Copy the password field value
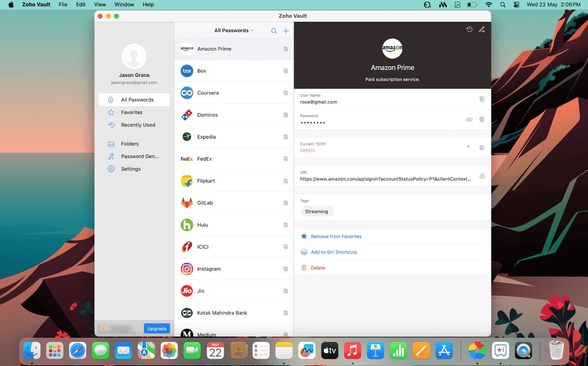Viewport: 588px width, 366px height. (482, 120)
